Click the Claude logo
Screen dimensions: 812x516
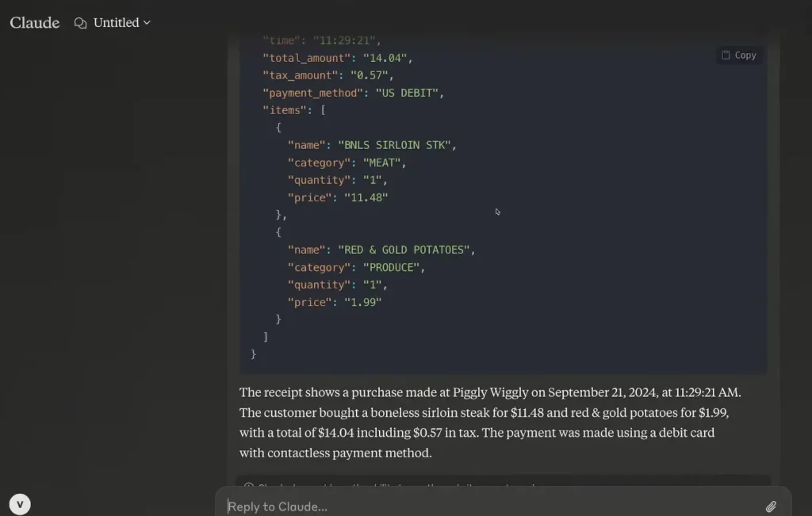[35, 23]
